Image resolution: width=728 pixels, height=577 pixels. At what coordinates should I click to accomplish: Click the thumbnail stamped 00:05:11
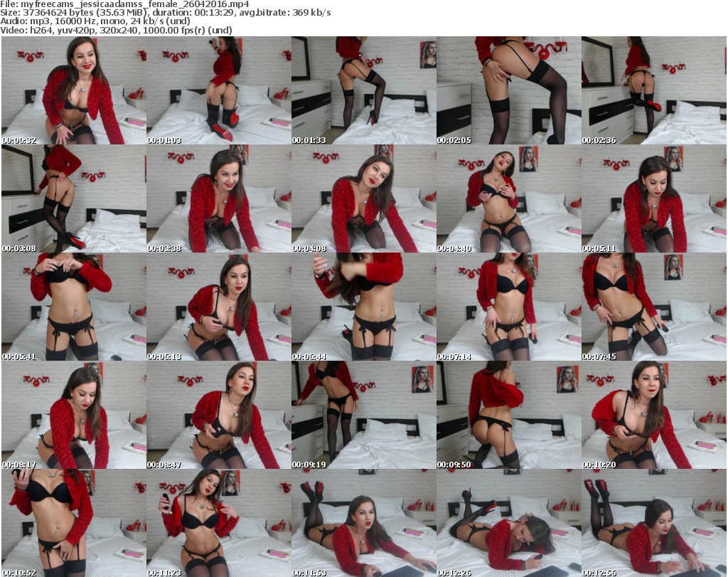[x=654, y=198]
